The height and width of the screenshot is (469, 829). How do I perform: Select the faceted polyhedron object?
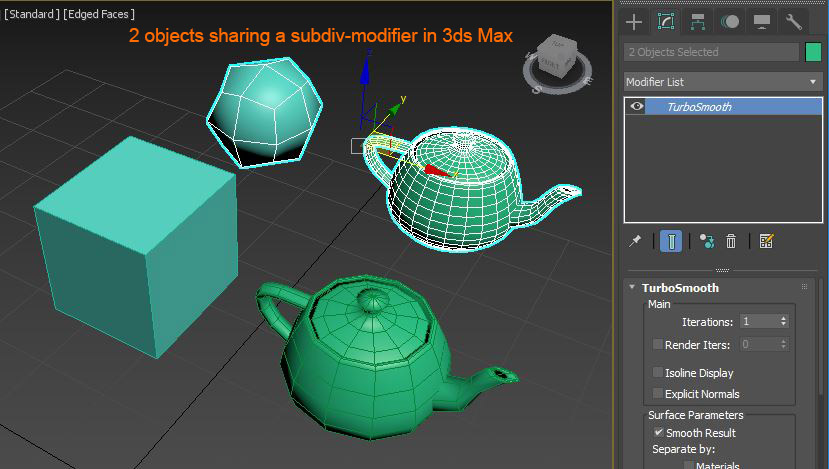pos(264,112)
